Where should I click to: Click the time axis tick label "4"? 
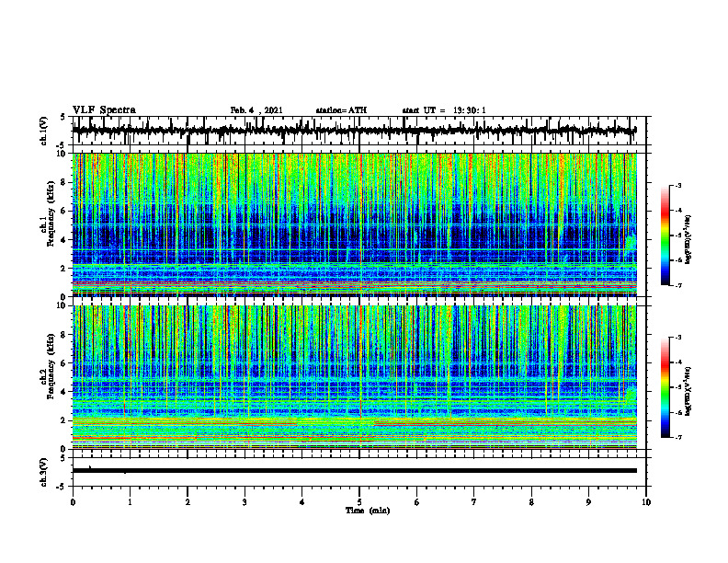[x=302, y=502]
